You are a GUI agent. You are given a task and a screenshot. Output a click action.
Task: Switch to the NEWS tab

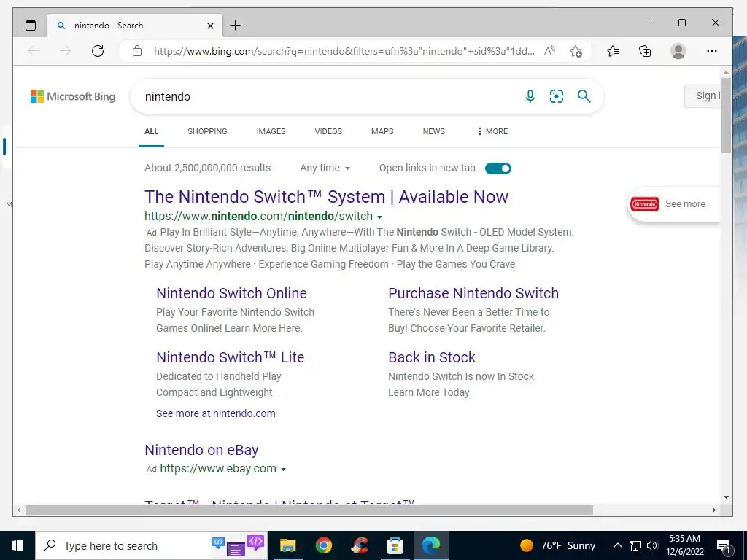(x=434, y=131)
